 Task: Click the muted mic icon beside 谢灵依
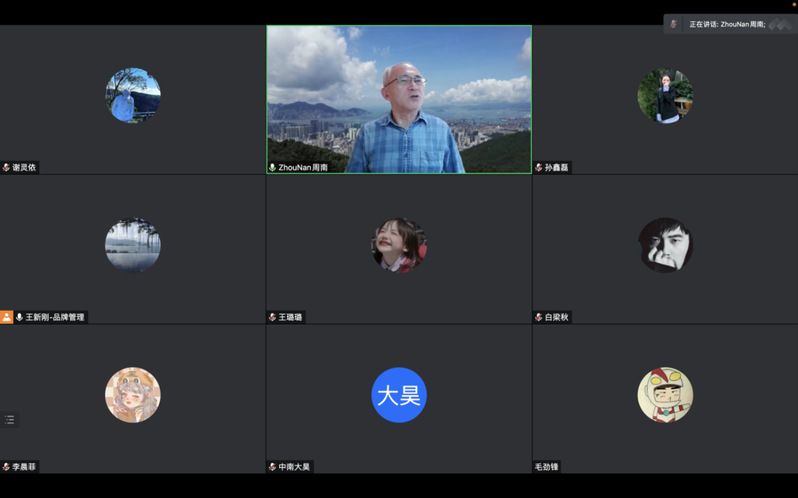point(6,167)
